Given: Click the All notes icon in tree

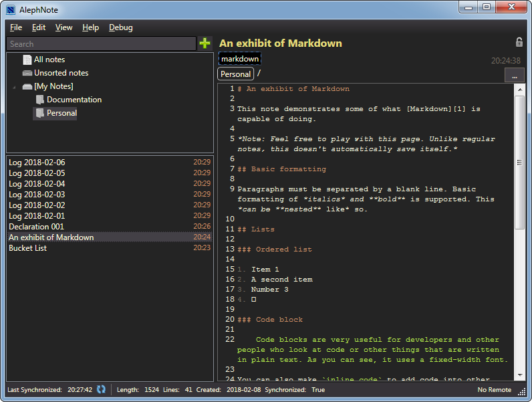Looking at the screenshot, I should [27, 60].
